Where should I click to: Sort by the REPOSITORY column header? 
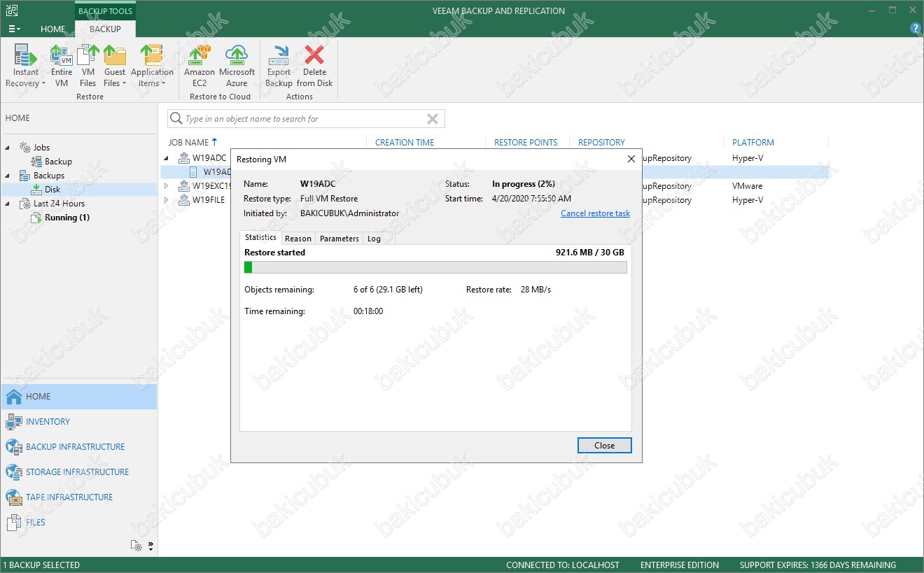(x=601, y=142)
